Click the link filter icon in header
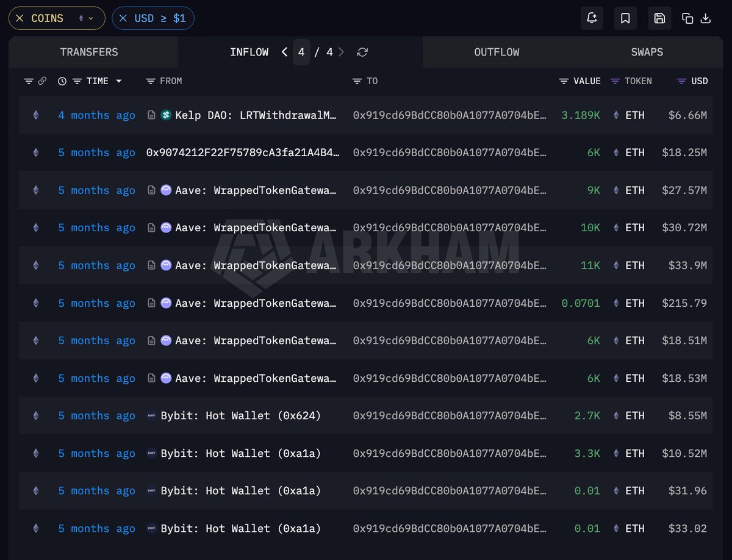This screenshot has height=560, width=732. [42, 81]
